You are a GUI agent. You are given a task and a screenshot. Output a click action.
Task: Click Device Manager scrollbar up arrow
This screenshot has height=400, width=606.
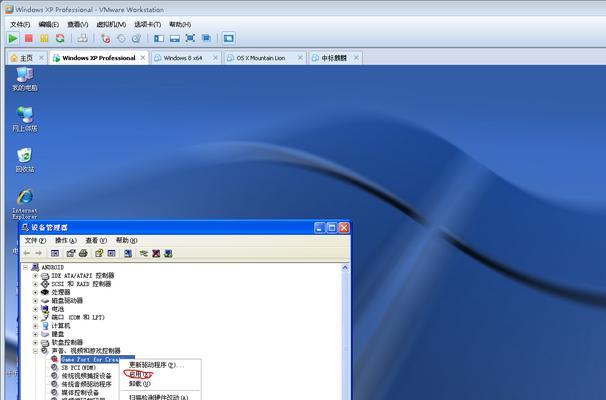345,267
